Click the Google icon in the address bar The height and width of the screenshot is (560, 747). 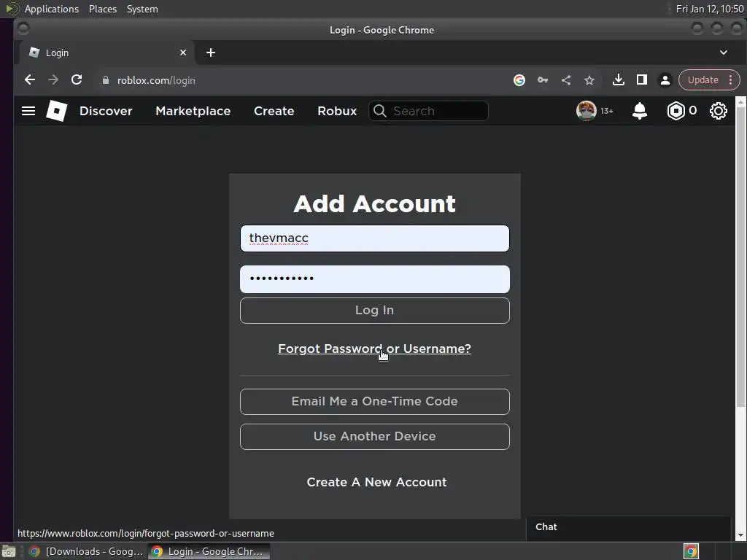click(519, 80)
